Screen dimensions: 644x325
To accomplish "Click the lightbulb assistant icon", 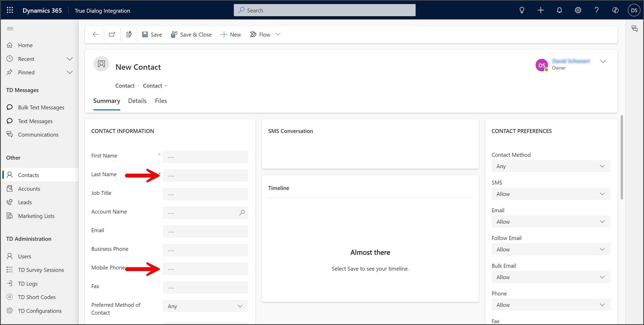I will tap(522, 10).
